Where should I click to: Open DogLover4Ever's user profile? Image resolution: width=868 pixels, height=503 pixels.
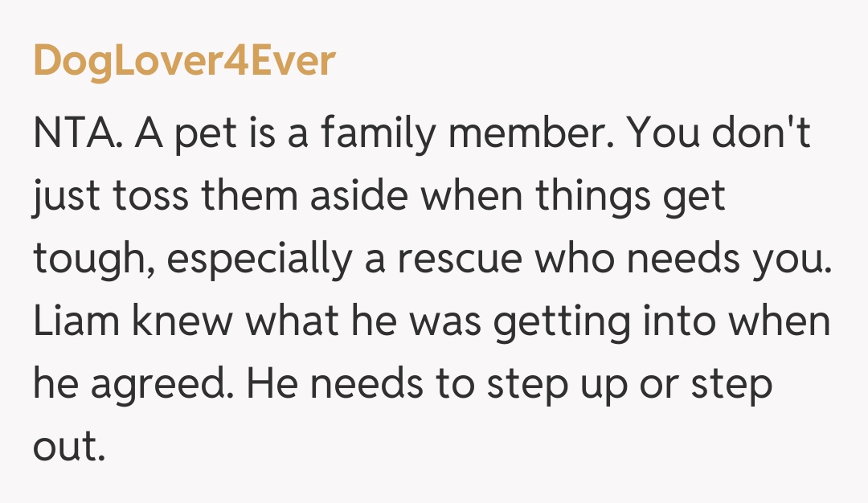click(184, 60)
